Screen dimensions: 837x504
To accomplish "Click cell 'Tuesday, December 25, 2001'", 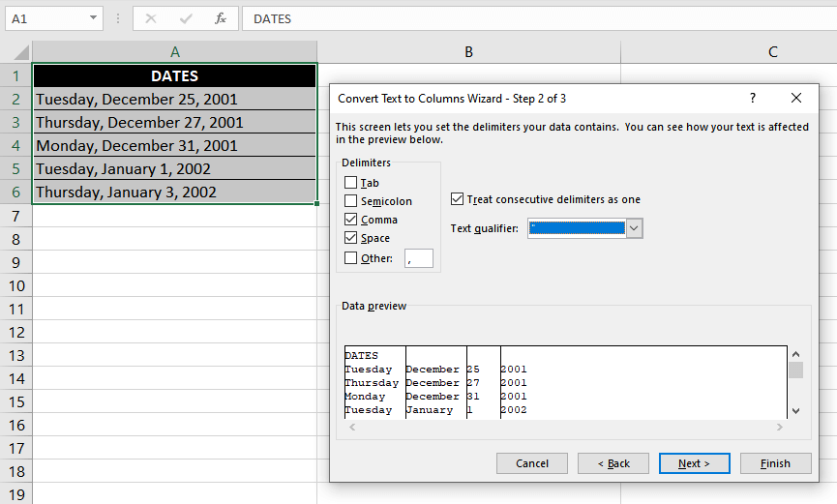I will coord(174,100).
